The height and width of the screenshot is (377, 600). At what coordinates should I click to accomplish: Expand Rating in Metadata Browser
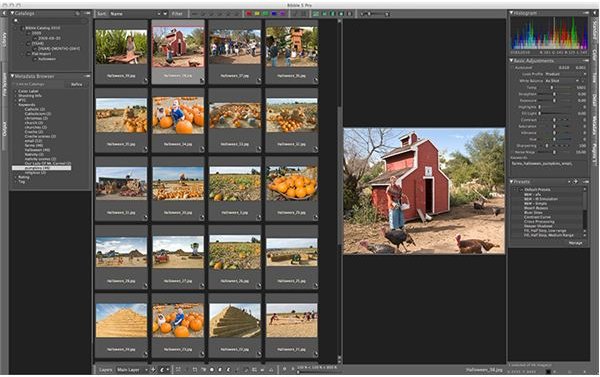pyautogui.click(x=15, y=177)
